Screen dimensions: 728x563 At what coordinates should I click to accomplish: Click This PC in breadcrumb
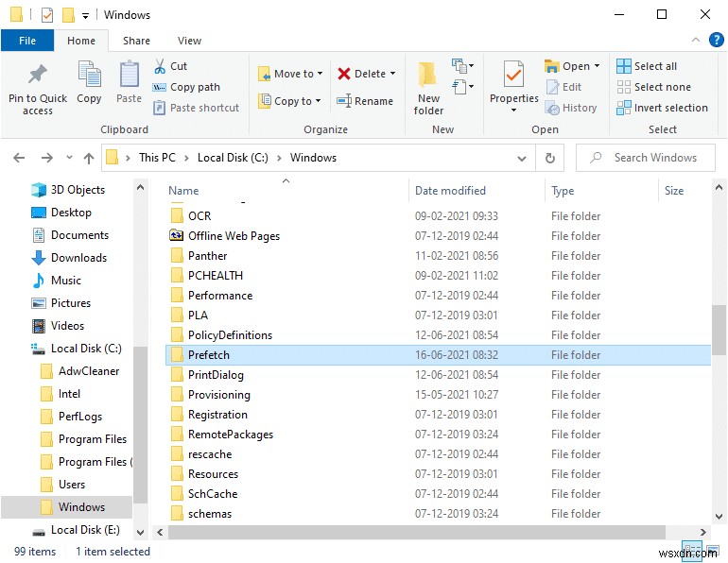(157, 158)
